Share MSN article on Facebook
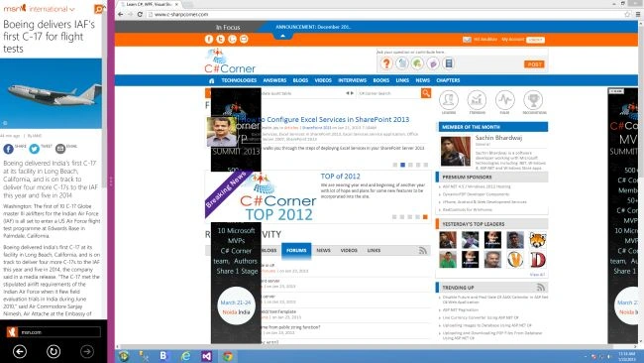Viewport: 644px width, 363px height. (x=8, y=149)
